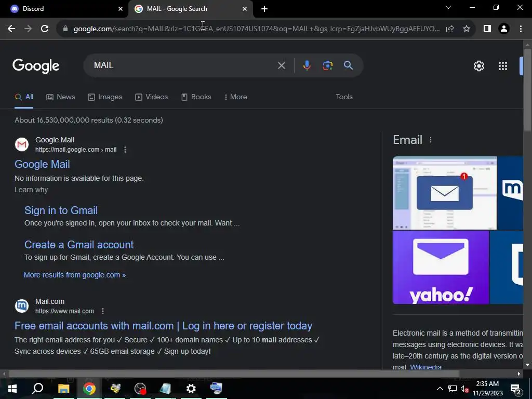532x399 pixels.
Task: Go back using the browser back arrow
Action: (x=11, y=29)
